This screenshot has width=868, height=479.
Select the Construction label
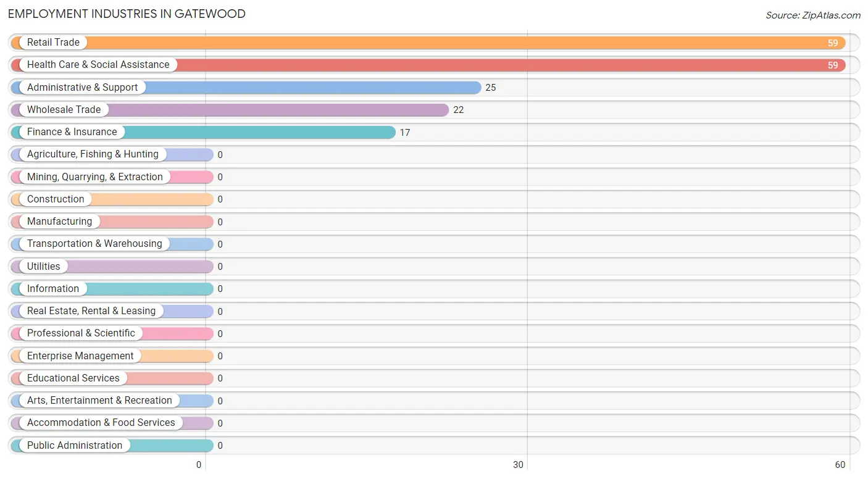[x=56, y=199]
